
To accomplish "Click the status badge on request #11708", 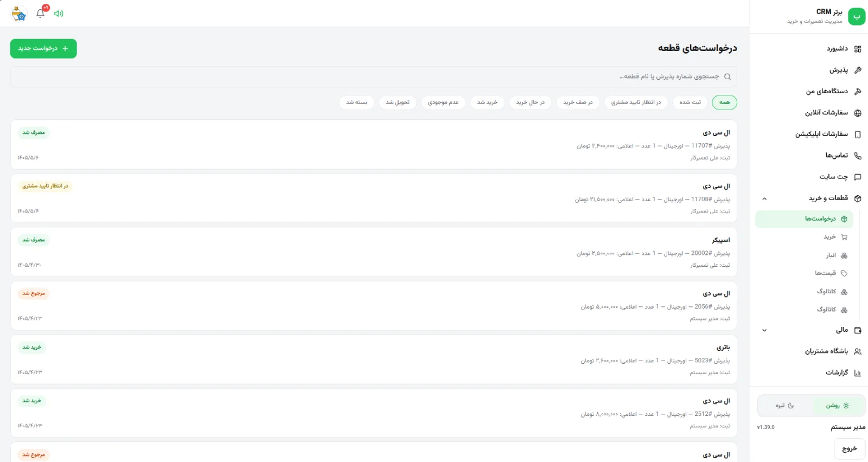I will tap(45, 186).
